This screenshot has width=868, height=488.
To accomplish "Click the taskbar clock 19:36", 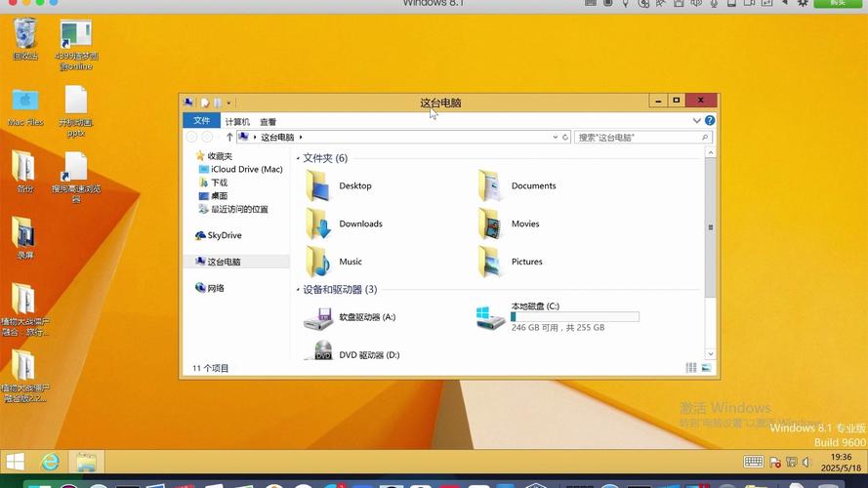I will pos(841,458).
